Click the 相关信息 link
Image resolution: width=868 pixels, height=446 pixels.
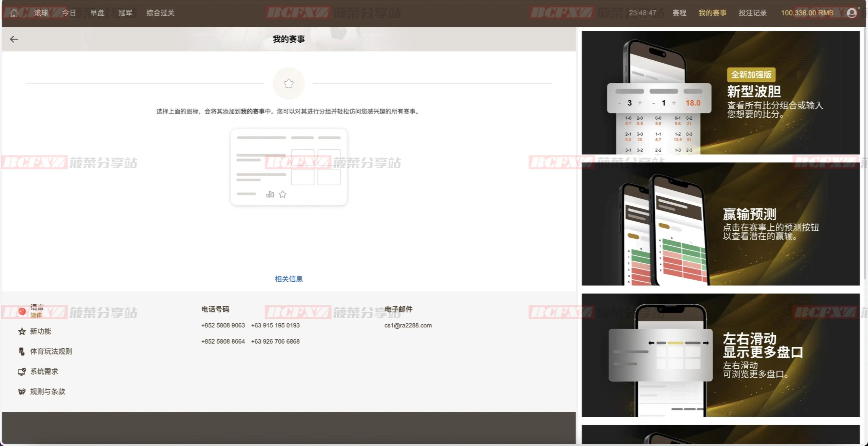coord(289,279)
